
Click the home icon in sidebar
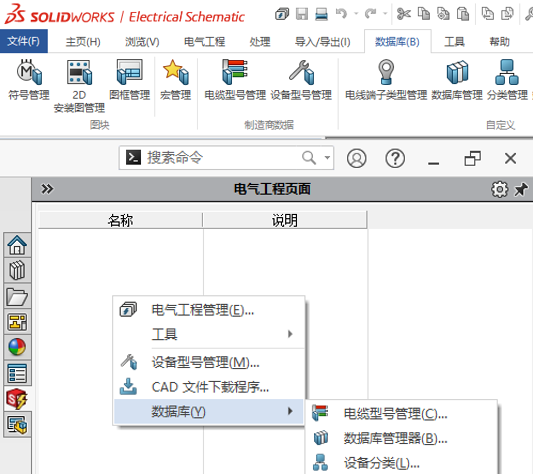pyautogui.click(x=17, y=245)
